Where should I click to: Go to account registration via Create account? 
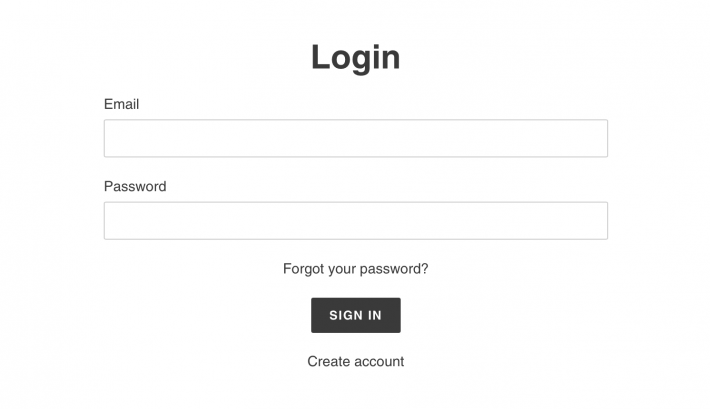[355, 361]
